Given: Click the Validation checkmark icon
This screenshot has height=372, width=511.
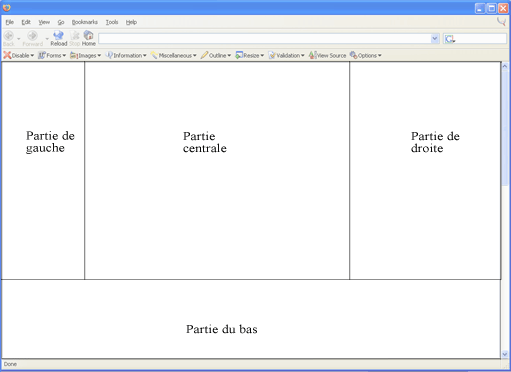Looking at the screenshot, I should point(272,55).
